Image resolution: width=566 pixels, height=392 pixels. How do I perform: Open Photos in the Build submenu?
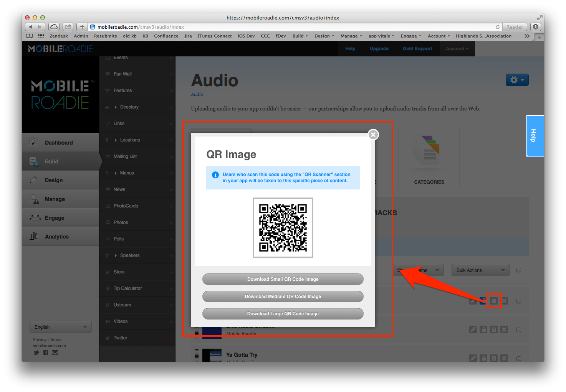121,222
